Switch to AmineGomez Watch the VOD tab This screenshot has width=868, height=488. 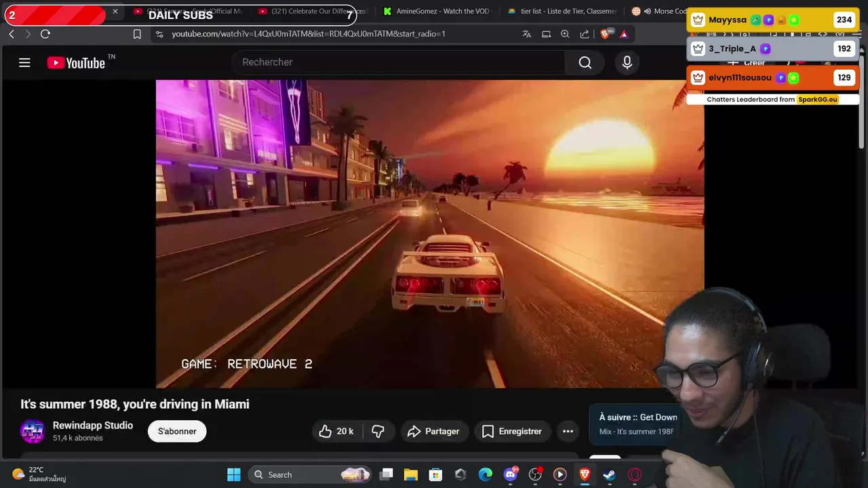coord(437,12)
